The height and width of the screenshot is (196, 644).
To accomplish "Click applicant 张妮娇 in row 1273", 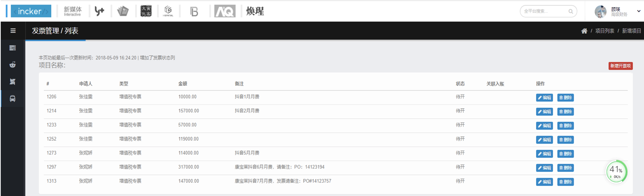I will (86, 153).
